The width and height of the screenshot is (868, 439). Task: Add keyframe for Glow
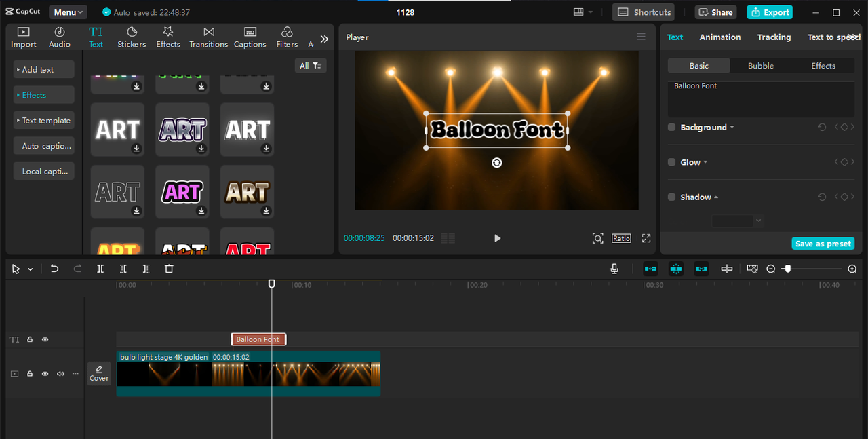click(x=844, y=162)
